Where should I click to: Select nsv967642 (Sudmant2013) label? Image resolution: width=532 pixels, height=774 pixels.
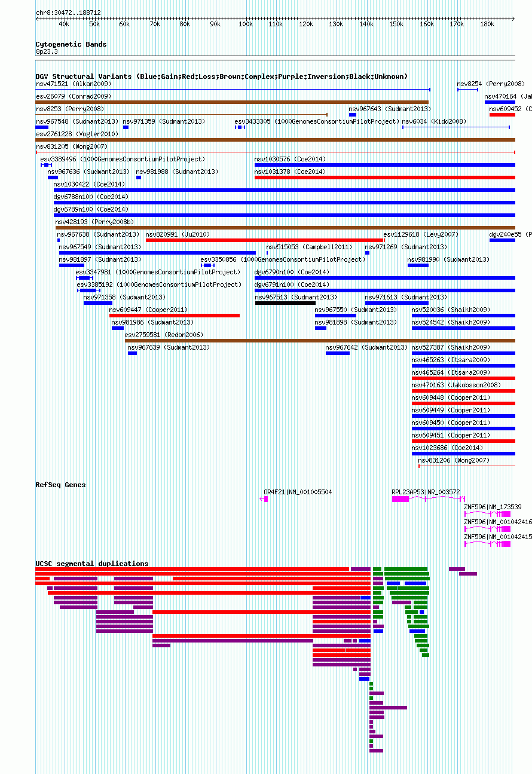(367, 348)
